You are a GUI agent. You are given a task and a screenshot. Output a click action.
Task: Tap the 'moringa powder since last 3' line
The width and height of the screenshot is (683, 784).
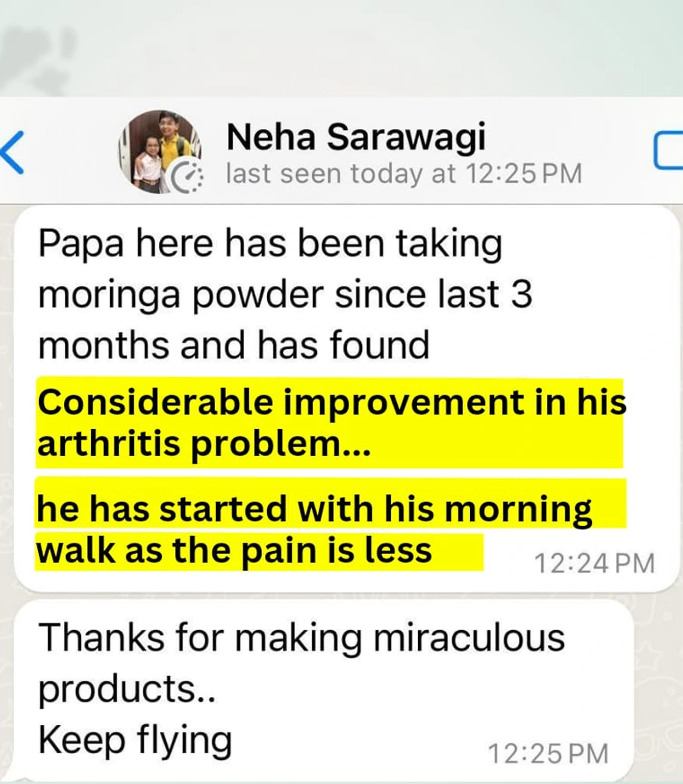click(x=285, y=295)
